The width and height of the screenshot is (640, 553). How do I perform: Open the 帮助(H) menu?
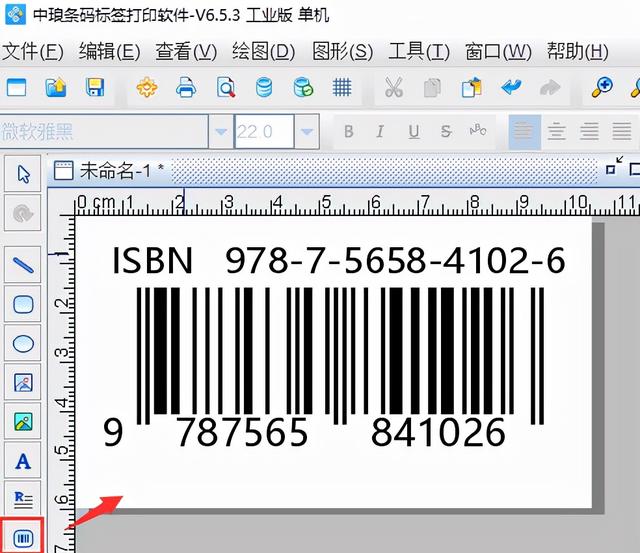578,52
